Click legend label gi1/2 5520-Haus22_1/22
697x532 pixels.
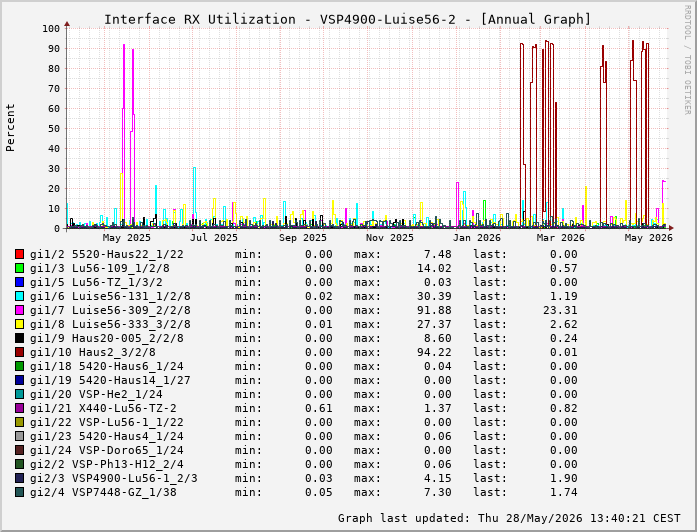point(107,254)
